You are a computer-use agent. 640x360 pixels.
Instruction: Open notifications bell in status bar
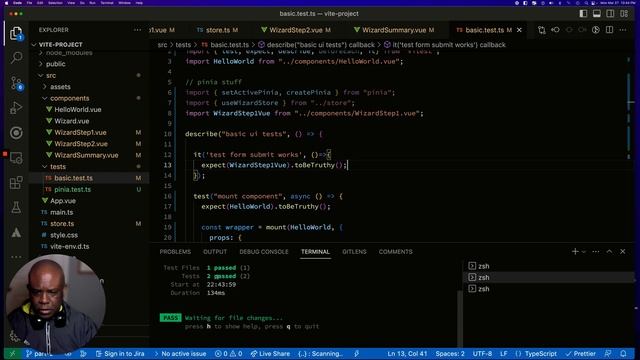[623, 353]
